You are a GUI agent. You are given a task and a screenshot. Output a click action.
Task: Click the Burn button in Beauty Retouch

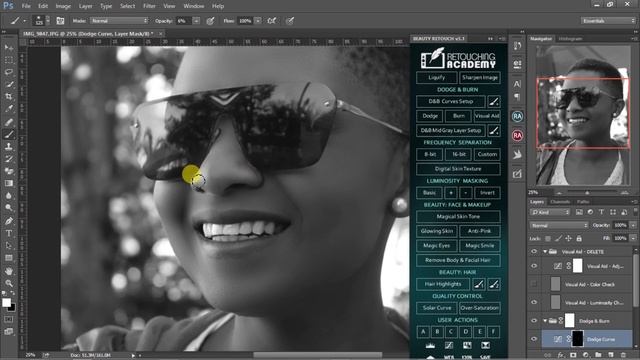click(x=459, y=116)
